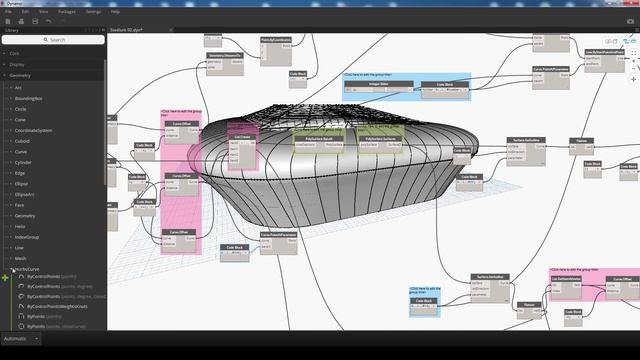Click Zoom to Fit in canvas controls
The image size is (640, 360).
pyautogui.click(x=633, y=53)
